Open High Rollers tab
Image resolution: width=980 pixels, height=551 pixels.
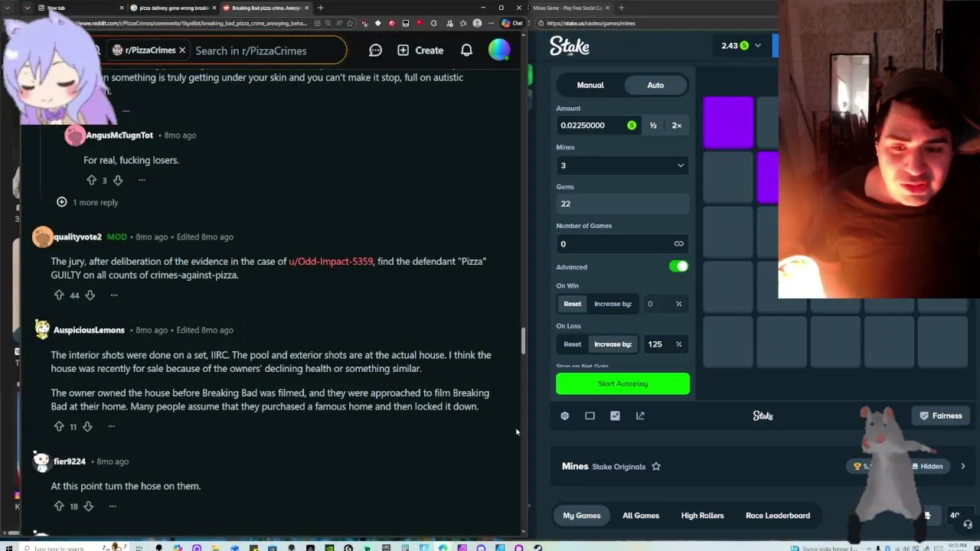pyautogui.click(x=702, y=515)
